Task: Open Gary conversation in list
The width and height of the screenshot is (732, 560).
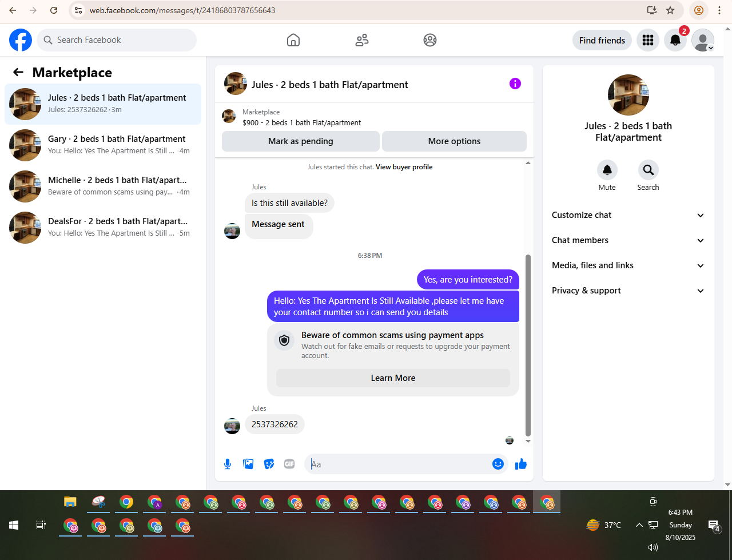Action: 103,145
